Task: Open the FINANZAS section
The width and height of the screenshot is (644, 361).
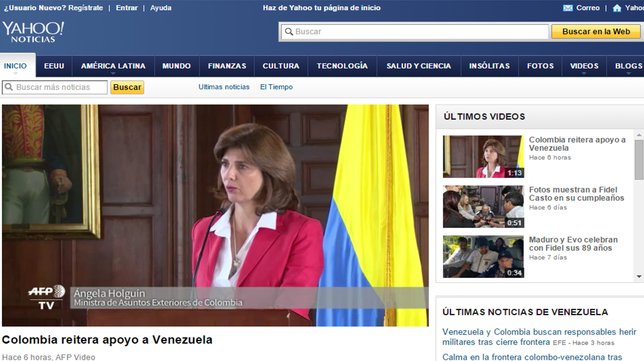Action: 227,66
